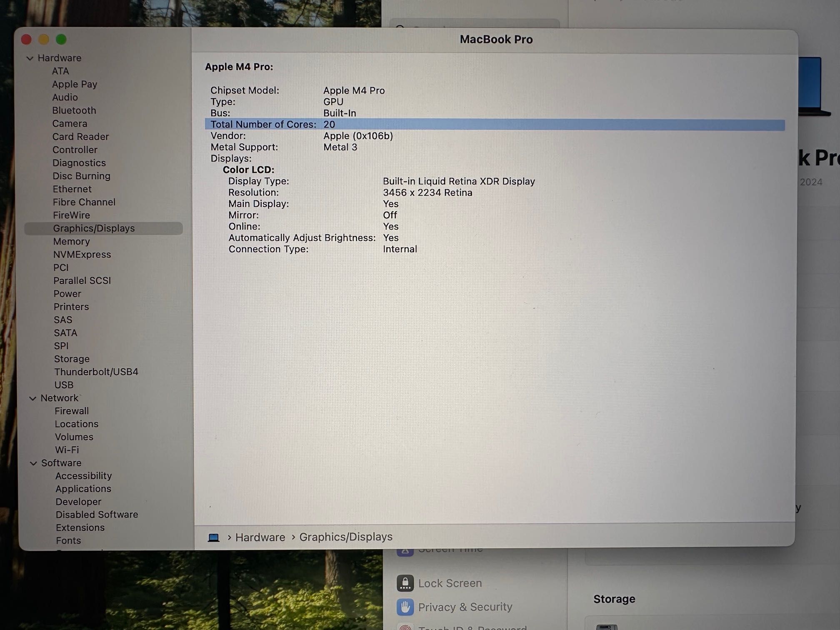The width and height of the screenshot is (840, 630).
Task: Open the FireWire entry
Action: [71, 215]
